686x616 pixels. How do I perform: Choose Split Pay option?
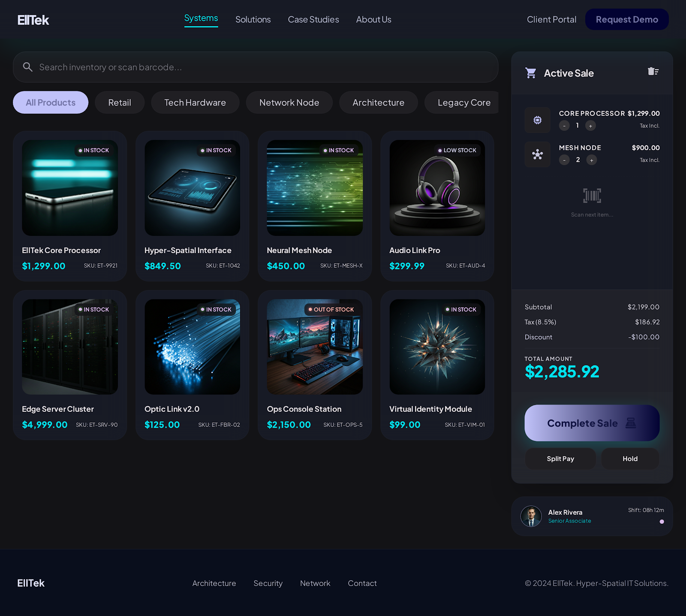(560, 459)
